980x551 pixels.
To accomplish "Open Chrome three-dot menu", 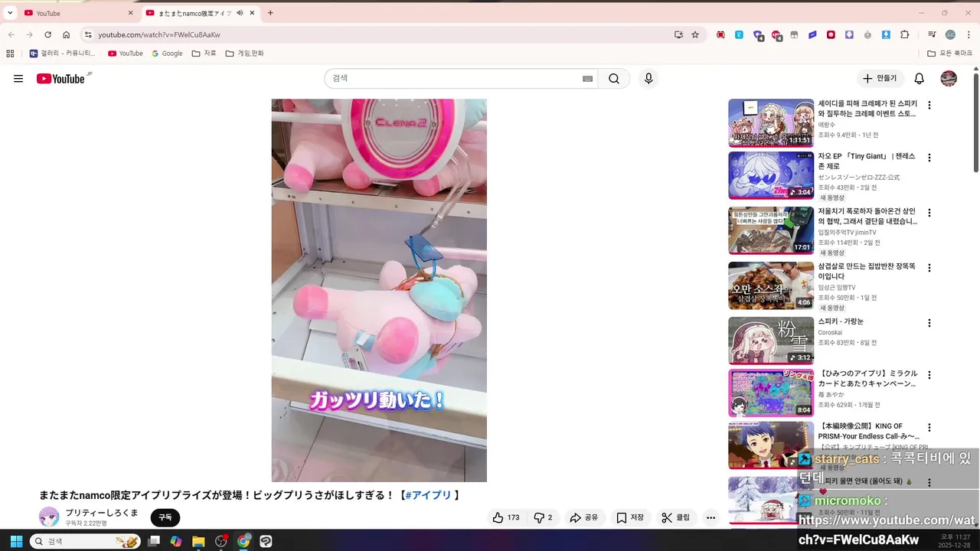I will [969, 34].
